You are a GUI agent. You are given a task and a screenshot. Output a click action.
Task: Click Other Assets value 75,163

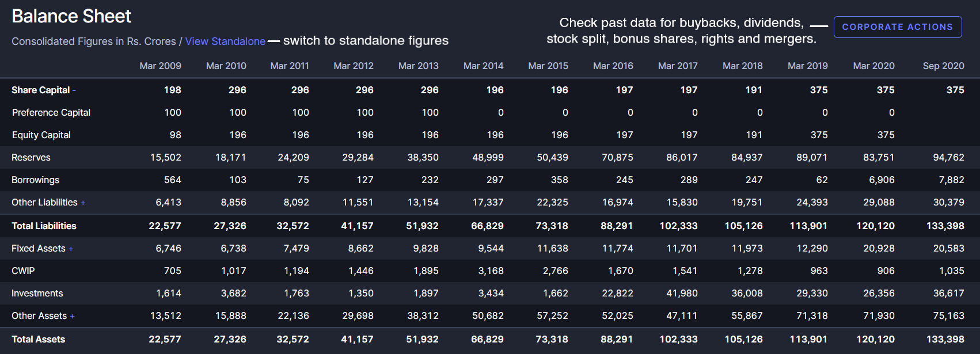(x=948, y=315)
